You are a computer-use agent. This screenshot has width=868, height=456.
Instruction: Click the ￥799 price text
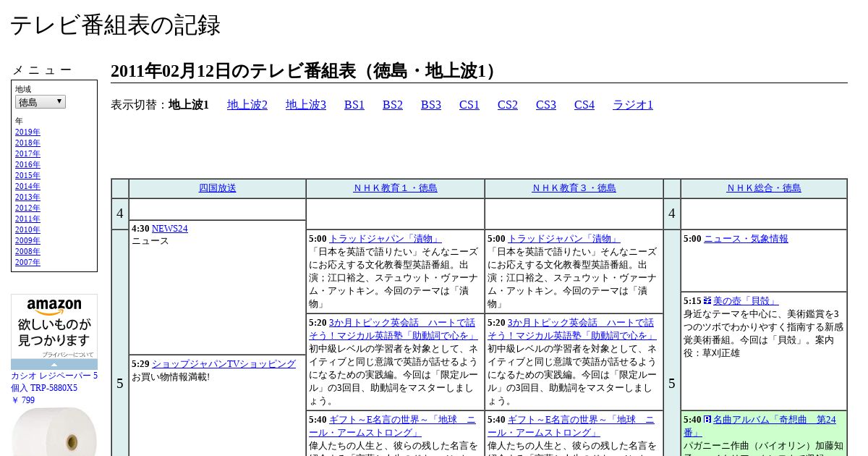(x=22, y=400)
